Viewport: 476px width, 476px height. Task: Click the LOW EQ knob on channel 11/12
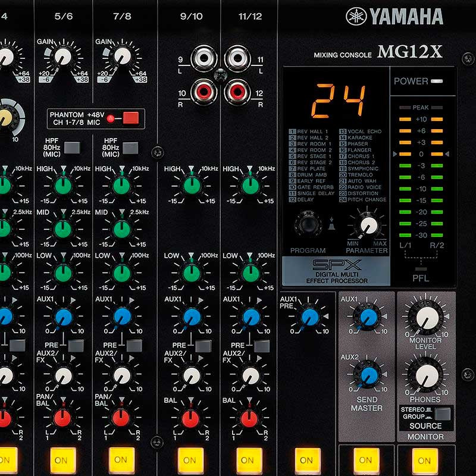250,273
